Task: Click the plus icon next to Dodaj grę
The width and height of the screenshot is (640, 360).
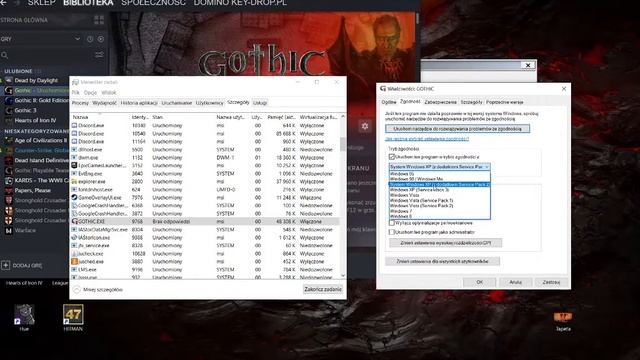Action: [5, 265]
